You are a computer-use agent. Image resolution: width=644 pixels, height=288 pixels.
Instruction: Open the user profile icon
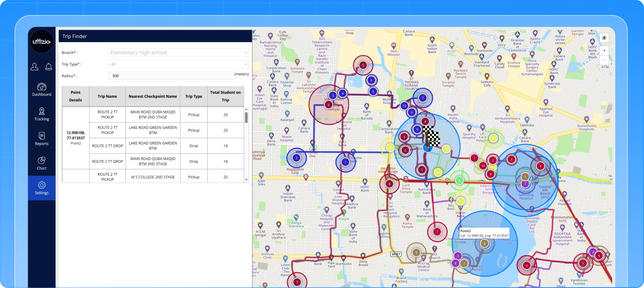click(35, 67)
